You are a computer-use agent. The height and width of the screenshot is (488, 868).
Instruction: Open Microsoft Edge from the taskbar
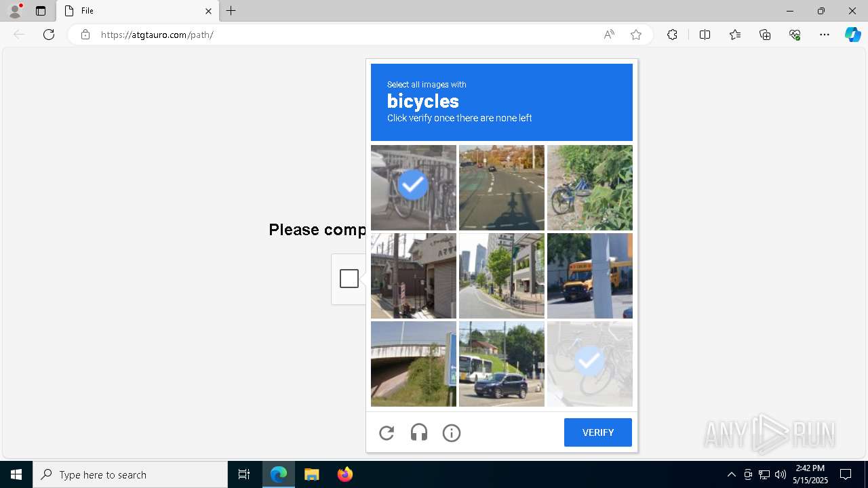coord(279,474)
